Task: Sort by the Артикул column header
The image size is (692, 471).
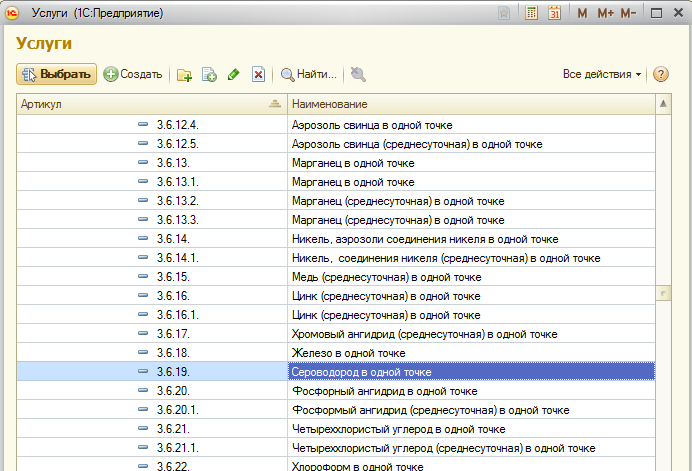Action: (150, 104)
